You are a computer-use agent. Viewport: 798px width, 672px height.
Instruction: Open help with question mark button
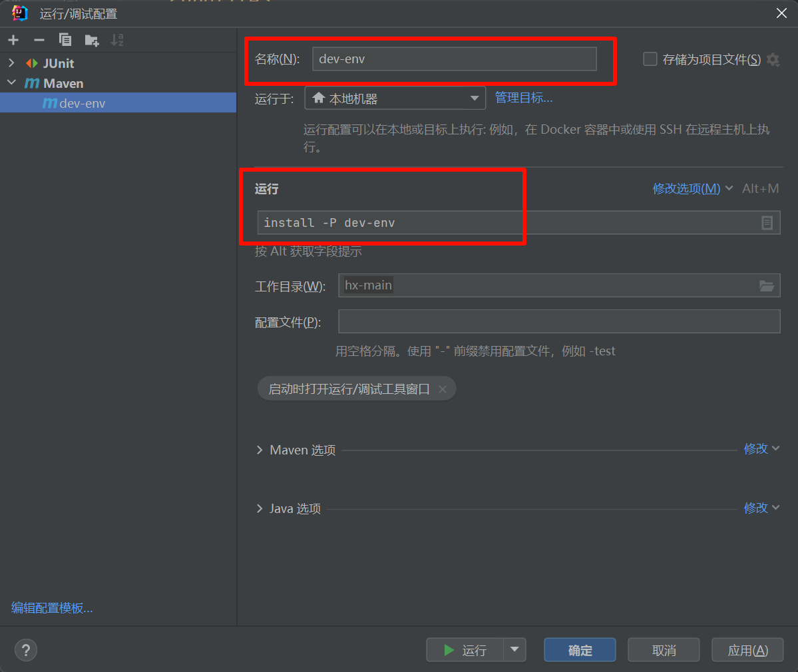pyautogui.click(x=26, y=650)
